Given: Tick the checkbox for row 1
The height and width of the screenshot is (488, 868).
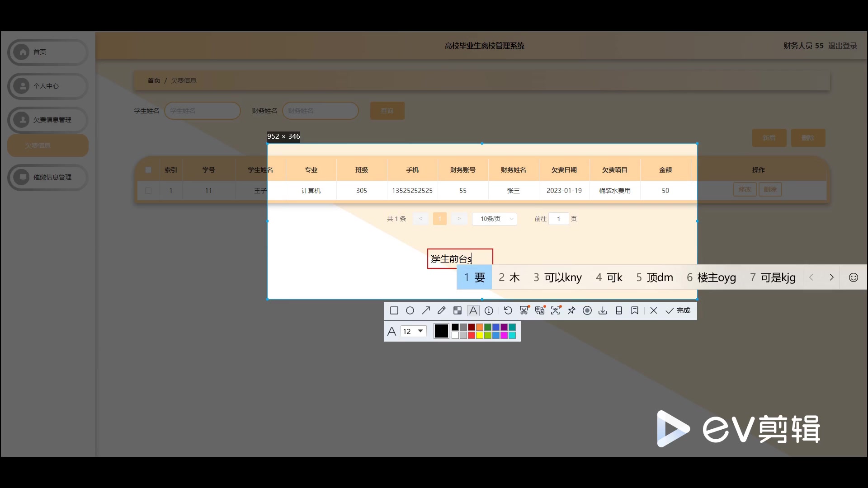Looking at the screenshot, I should pyautogui.click(x=148, y=191).
